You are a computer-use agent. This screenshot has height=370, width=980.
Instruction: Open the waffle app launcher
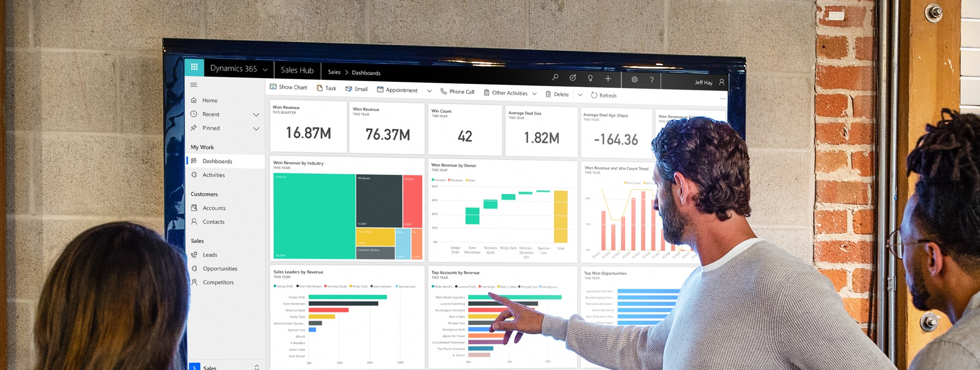(194, 66)
